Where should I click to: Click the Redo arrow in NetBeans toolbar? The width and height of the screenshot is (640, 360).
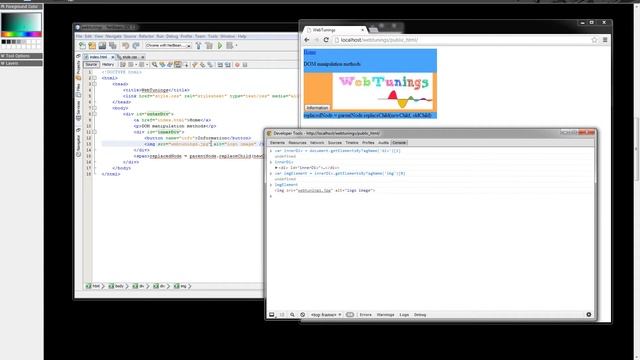tap(136, 46)
